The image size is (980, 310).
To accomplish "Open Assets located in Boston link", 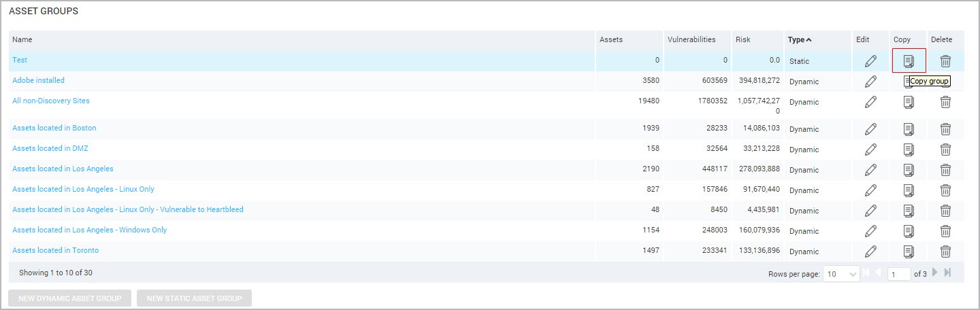I will (x=54, y=128).
